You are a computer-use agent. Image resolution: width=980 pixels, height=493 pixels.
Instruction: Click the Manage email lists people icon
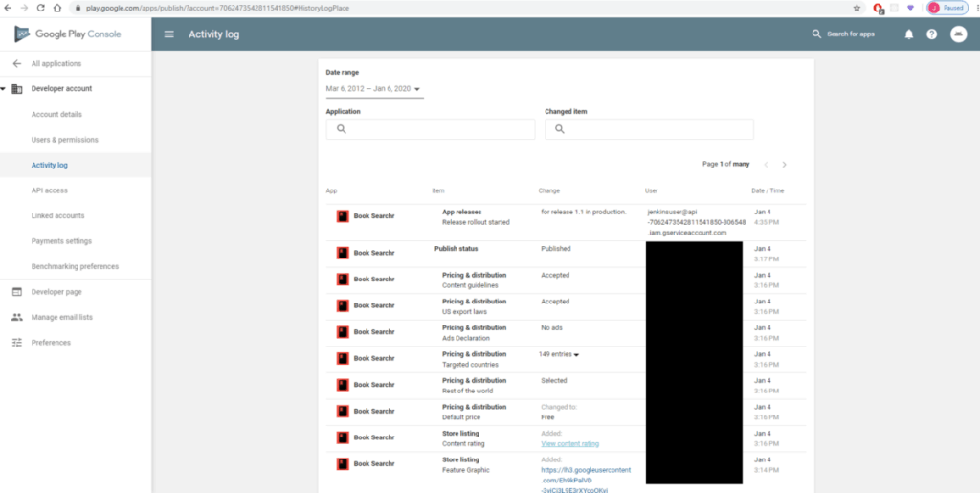coord(16,317)
